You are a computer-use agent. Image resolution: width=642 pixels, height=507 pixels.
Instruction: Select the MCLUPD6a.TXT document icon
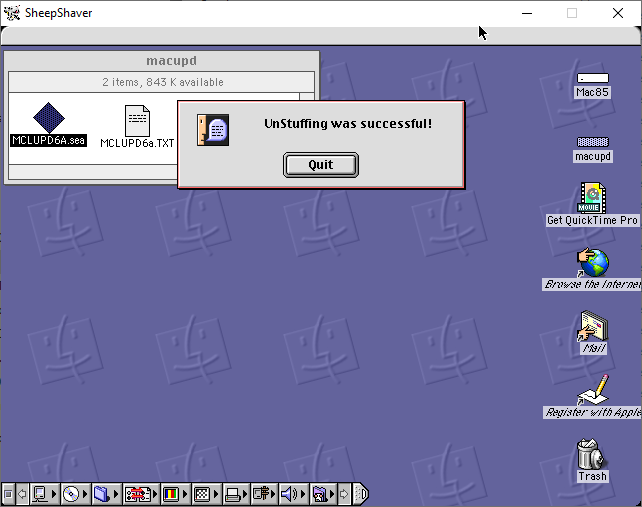(x=137, y=121)
